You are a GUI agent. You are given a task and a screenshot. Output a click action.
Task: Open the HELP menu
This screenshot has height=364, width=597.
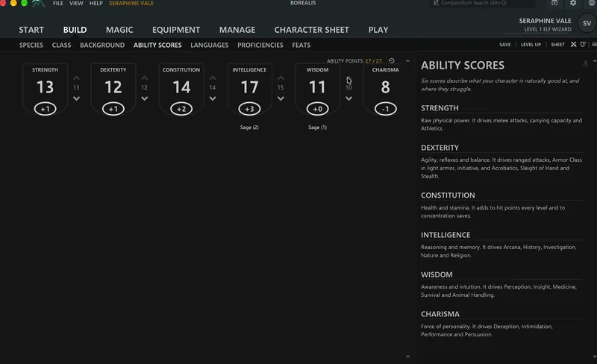coord(96,3)
